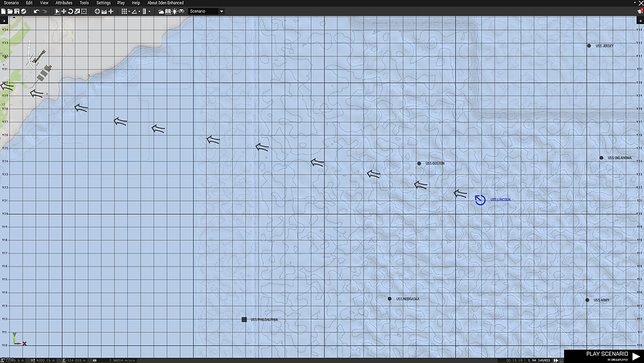The height and width of the screenshot is (363, 644).
Task: Open the Help menu
Action: [136, 3]
